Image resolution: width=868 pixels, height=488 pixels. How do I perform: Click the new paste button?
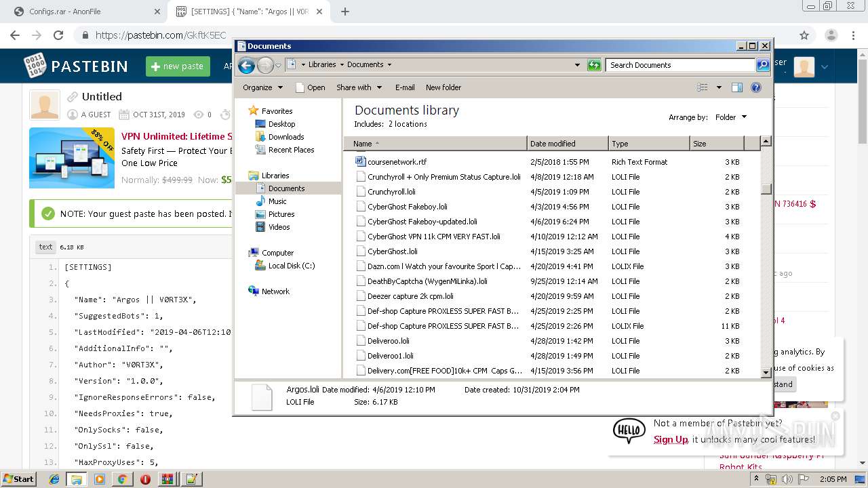pos(178,66)
